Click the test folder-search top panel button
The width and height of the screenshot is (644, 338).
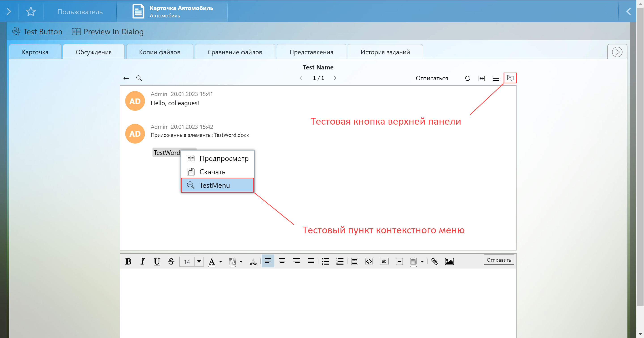pos(510,78)
